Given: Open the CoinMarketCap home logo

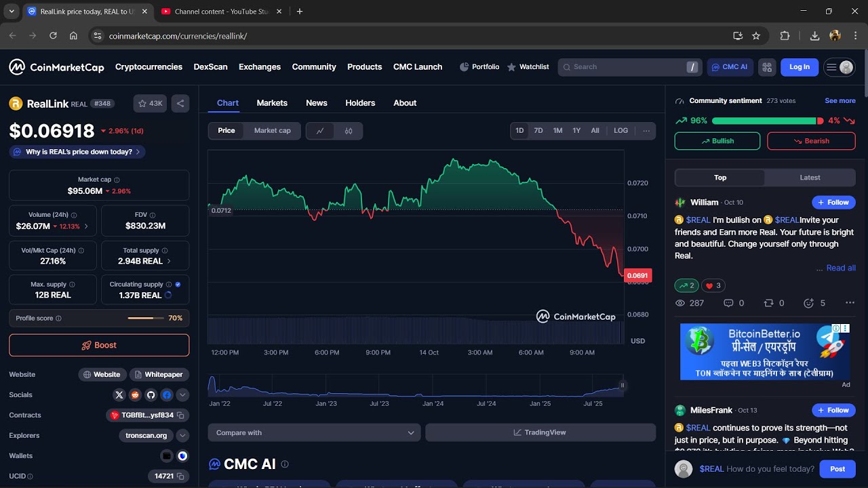Looking at the screenshot, I should click(56, 67).
